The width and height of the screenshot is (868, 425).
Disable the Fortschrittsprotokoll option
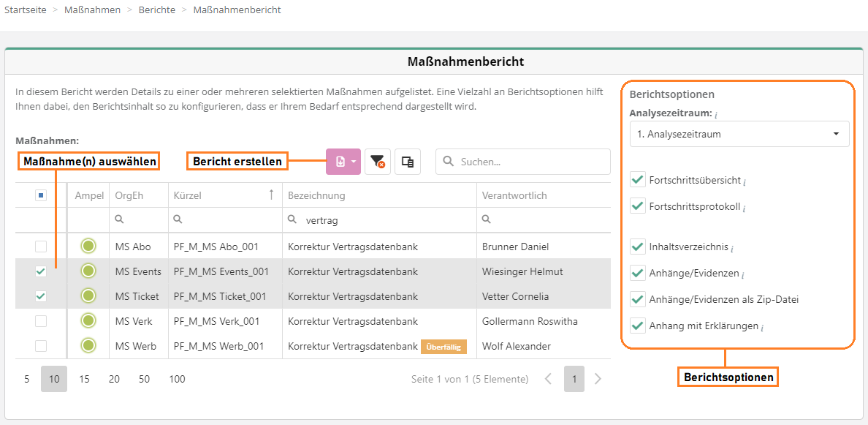(x=638, y=206)
